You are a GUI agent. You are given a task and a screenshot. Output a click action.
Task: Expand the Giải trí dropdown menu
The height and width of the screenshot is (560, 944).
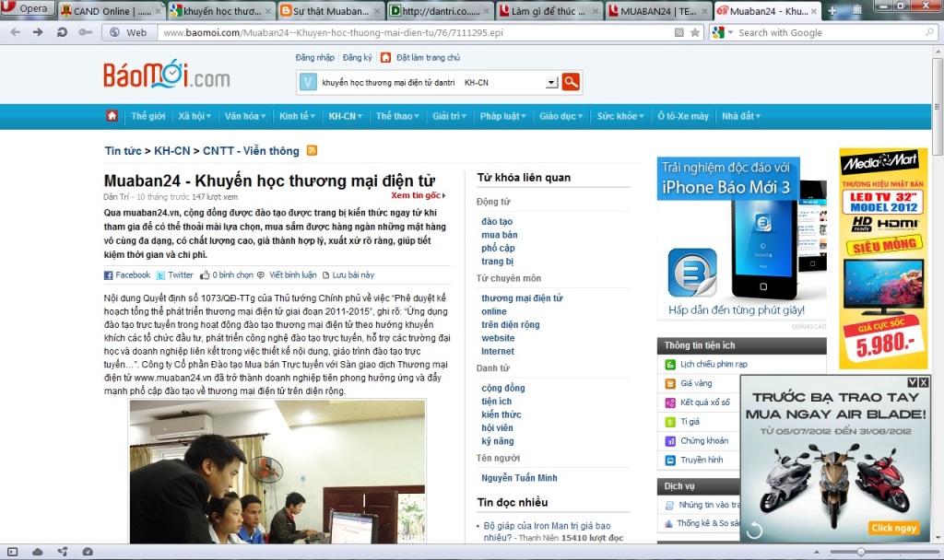(449, 116)
